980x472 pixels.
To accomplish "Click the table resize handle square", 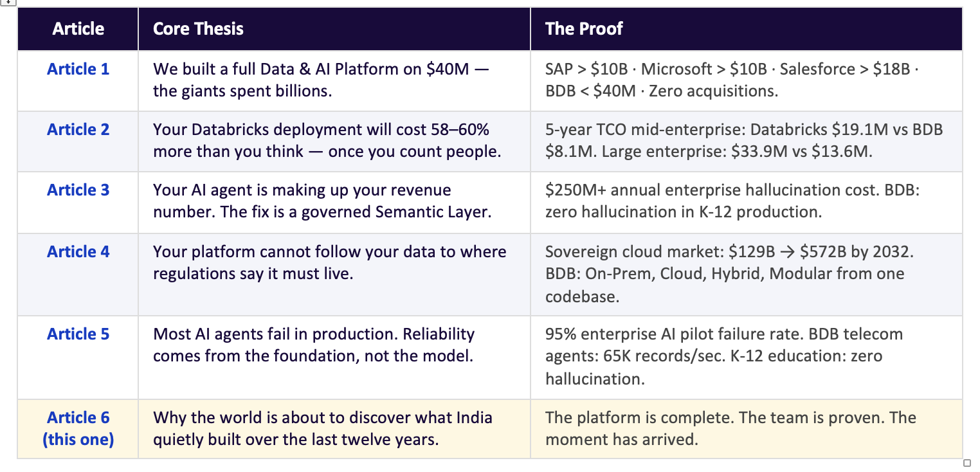I will pos(966,463).
